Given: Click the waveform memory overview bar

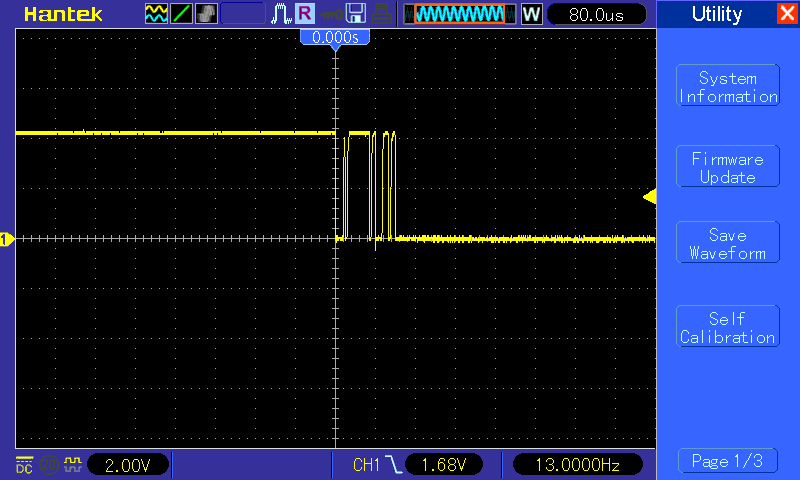Looking at the screenshot, I should [x=460, y=14].
